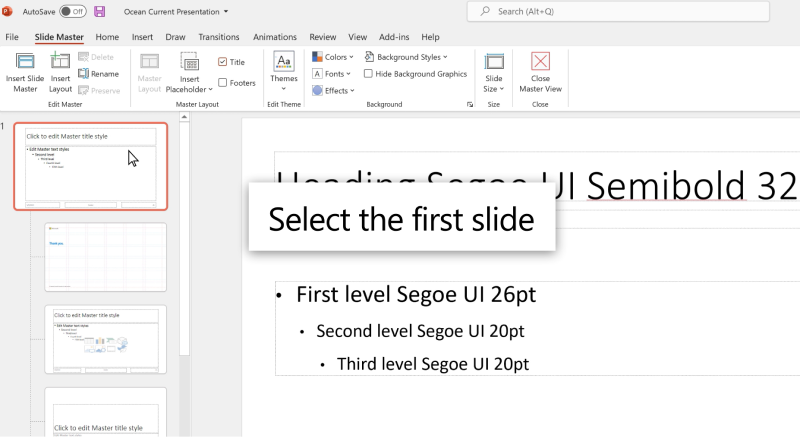Switch to the Slide Master tab
This screenshot has height=437, width=800.
click(x=59, y=37)
